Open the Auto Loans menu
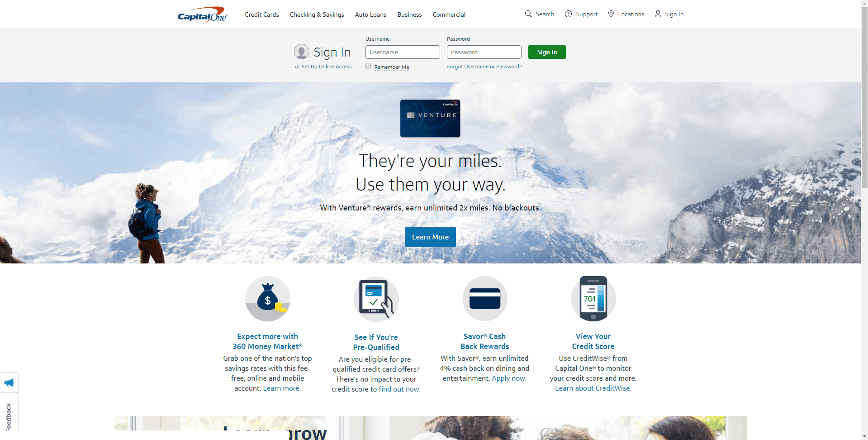Screen dimensions: 868x440 (371, 14)
